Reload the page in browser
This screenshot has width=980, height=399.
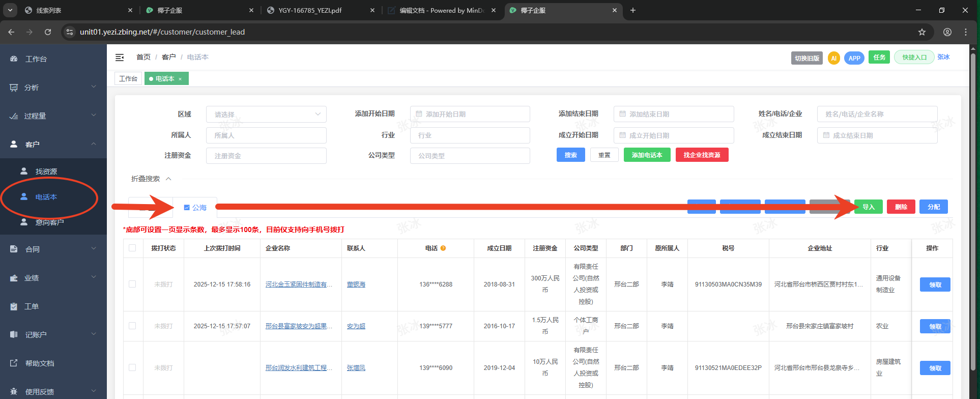(48, 32)
